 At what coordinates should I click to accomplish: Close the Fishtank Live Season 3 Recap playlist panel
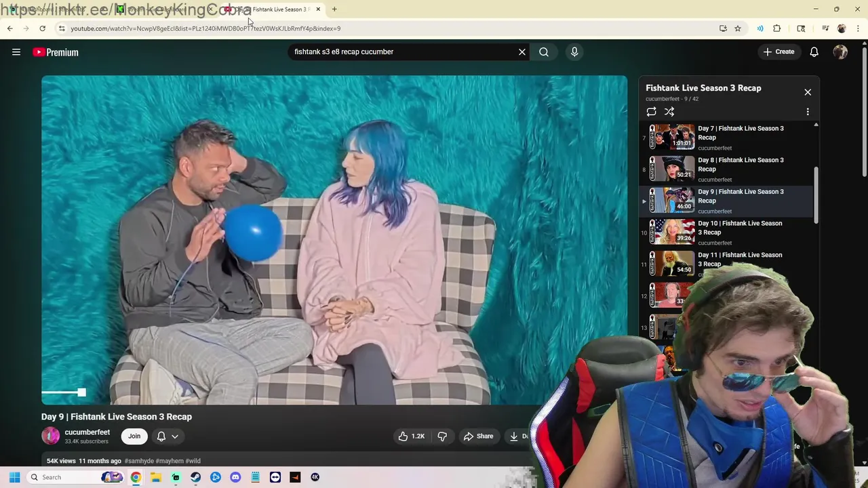coord(808,92)
